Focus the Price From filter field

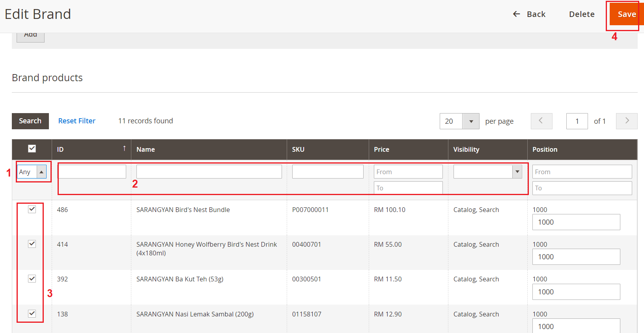408,172
